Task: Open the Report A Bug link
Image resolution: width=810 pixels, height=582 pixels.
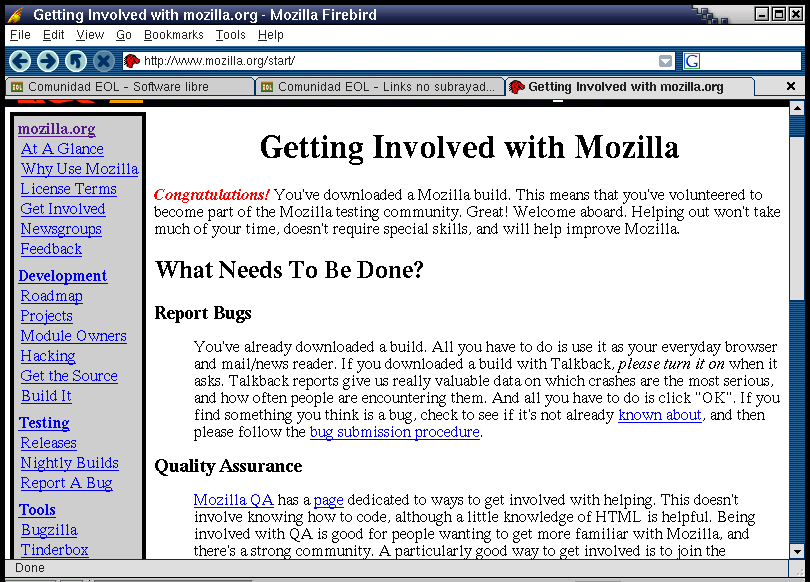Action: (x=67, y=483)
